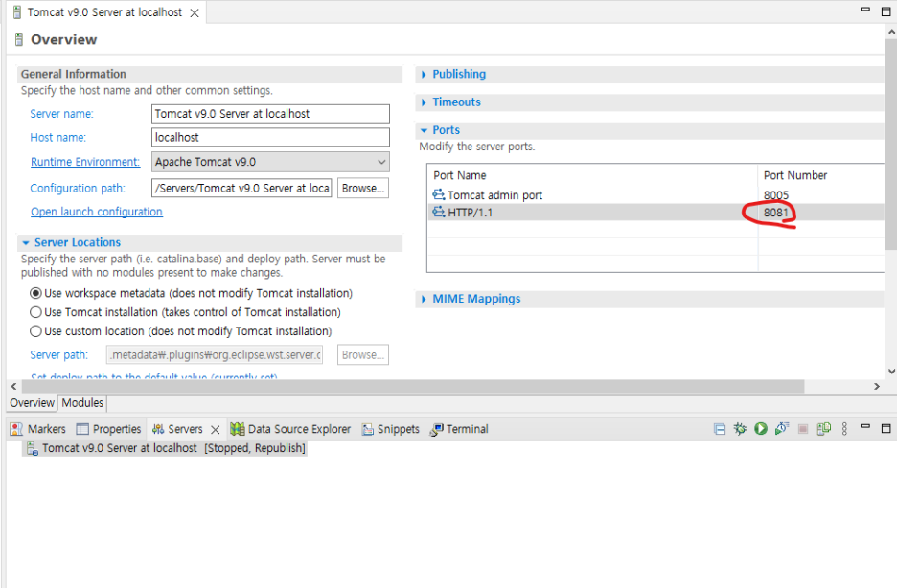
Task: Click the vertical scrollbar up arrow
Action: coord(891,33)
